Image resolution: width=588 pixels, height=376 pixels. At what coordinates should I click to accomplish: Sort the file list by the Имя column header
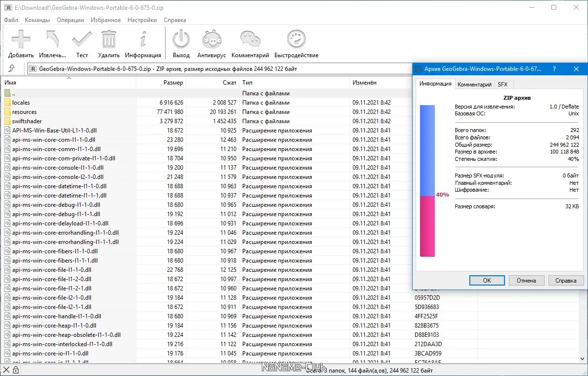68,83
